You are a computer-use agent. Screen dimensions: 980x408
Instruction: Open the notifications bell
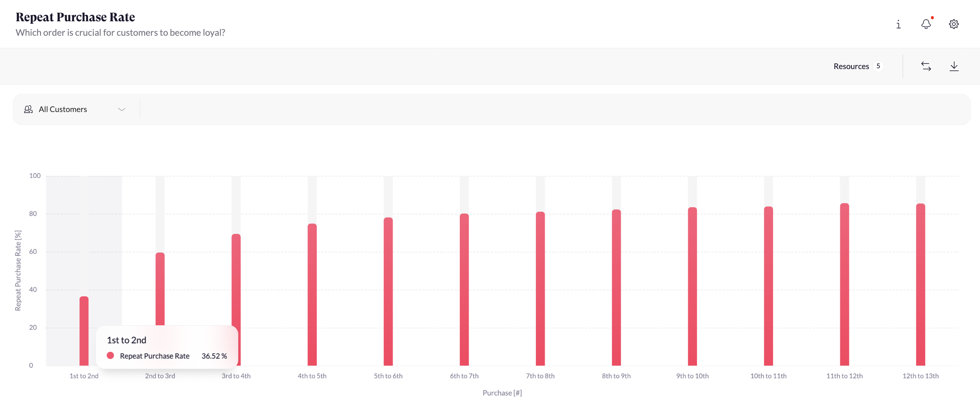click(926, 24)
